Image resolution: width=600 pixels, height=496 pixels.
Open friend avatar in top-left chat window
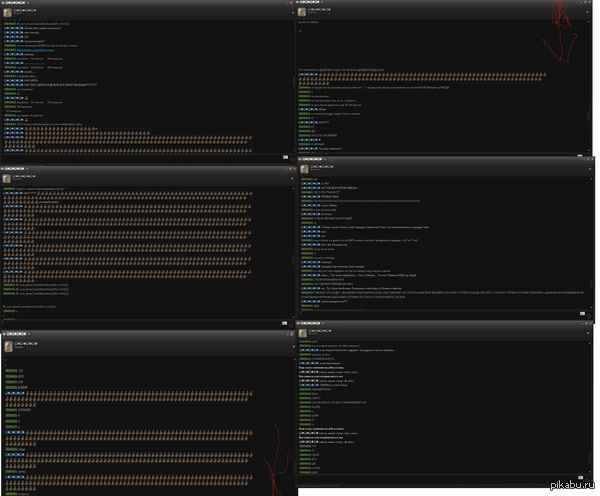(7, 13)
